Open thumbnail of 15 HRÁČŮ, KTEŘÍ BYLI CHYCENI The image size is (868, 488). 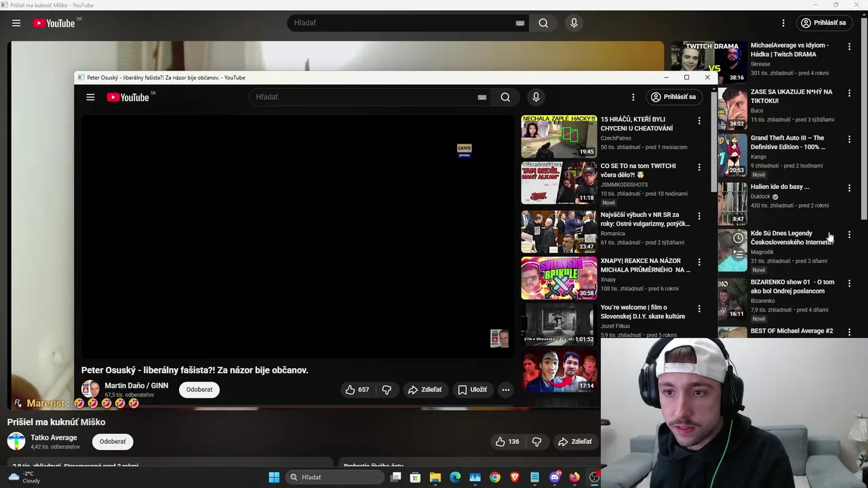pos(559,136)
